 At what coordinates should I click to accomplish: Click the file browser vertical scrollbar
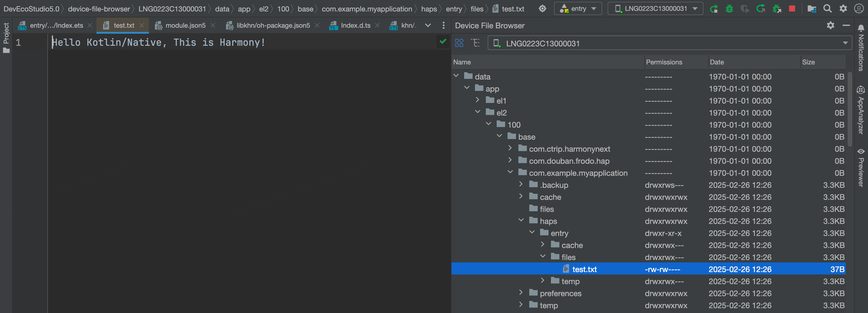click(x=850, y=109)
